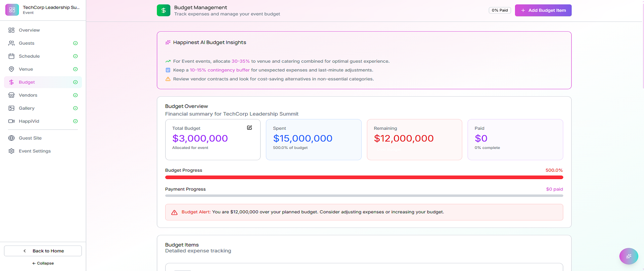Click the HappiVid video camera icon

11,121
